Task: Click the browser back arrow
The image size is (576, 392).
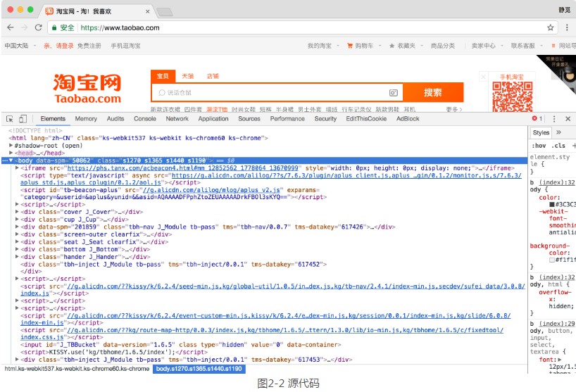Action: click(11, 27)
